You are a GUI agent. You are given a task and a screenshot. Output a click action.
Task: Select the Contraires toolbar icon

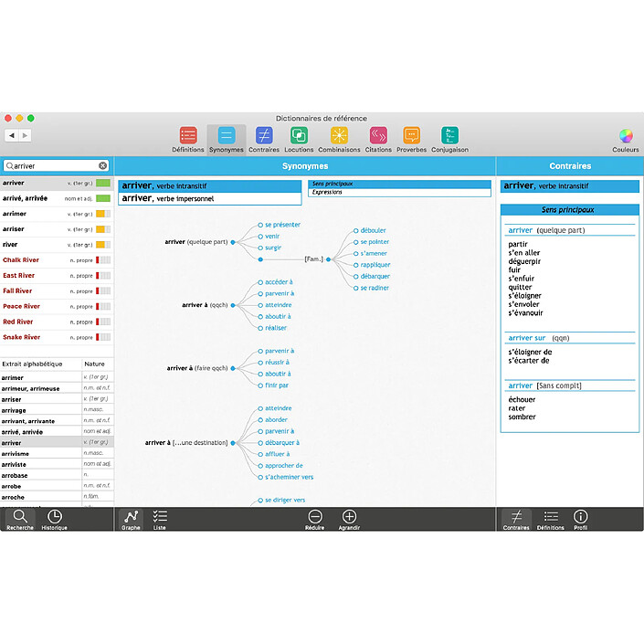click(x=264, y=136)
